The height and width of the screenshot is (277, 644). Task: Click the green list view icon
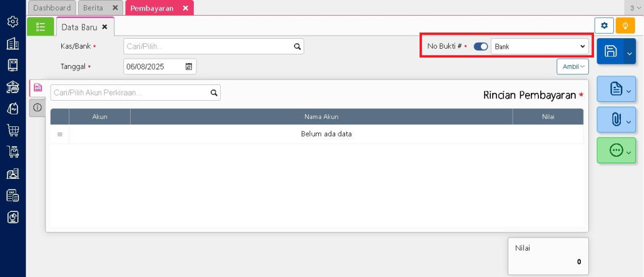click(41, 26)
